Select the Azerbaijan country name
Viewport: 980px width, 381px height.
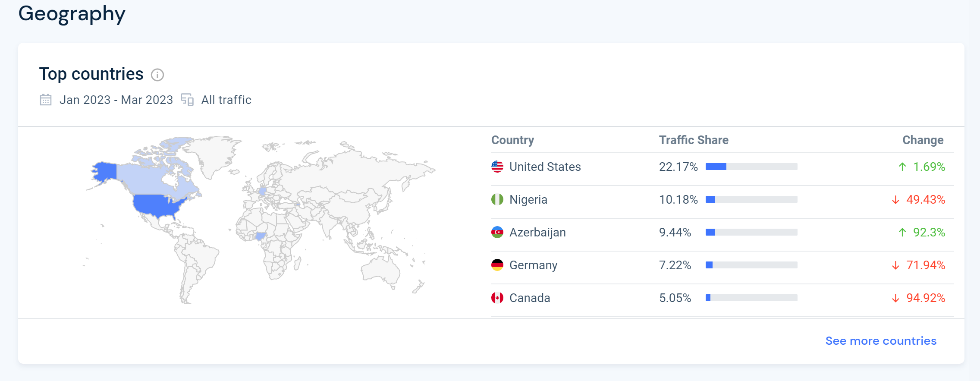[x=537, y=232]
